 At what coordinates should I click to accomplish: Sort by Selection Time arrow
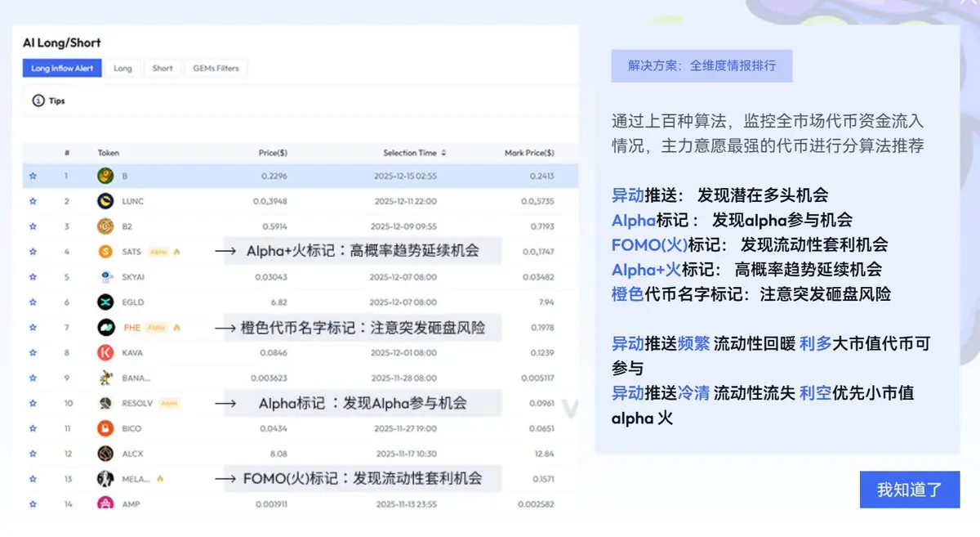[443, 153]
